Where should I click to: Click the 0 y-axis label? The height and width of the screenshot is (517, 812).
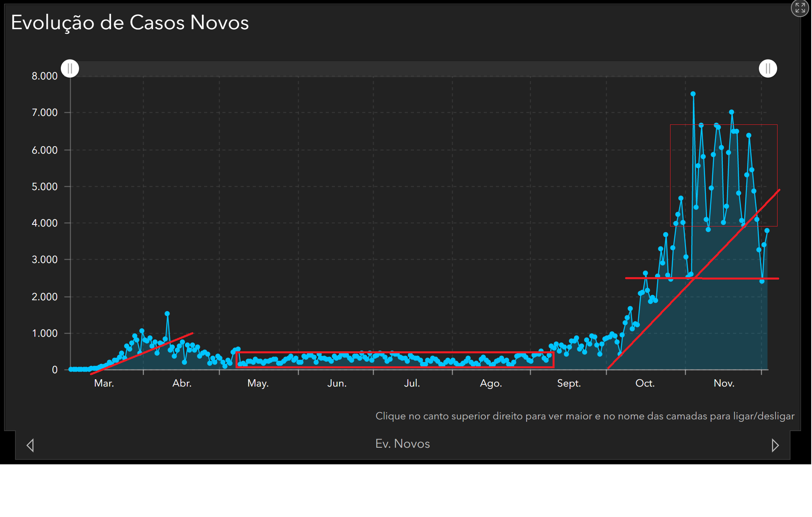55,370
